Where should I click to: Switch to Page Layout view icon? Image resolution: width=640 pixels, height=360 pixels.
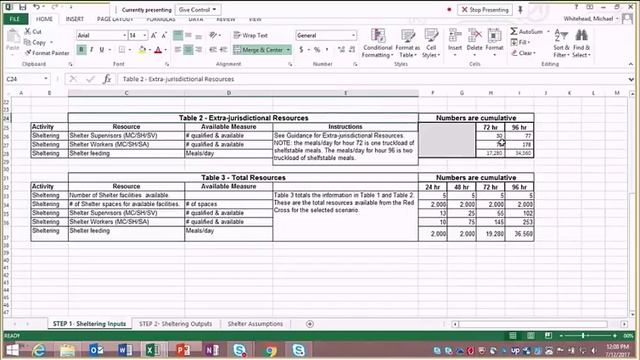pyautogui.click(x=531, y=336)
